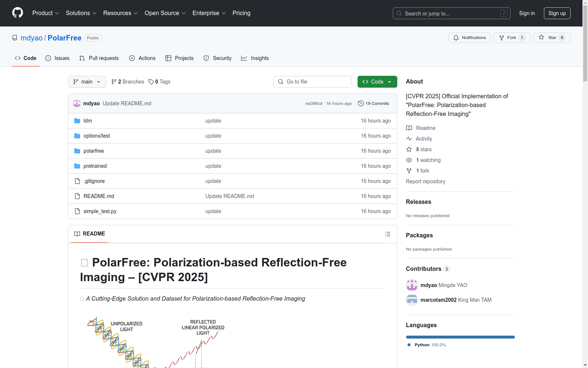Open the green Code dropdown

point(377,82)
